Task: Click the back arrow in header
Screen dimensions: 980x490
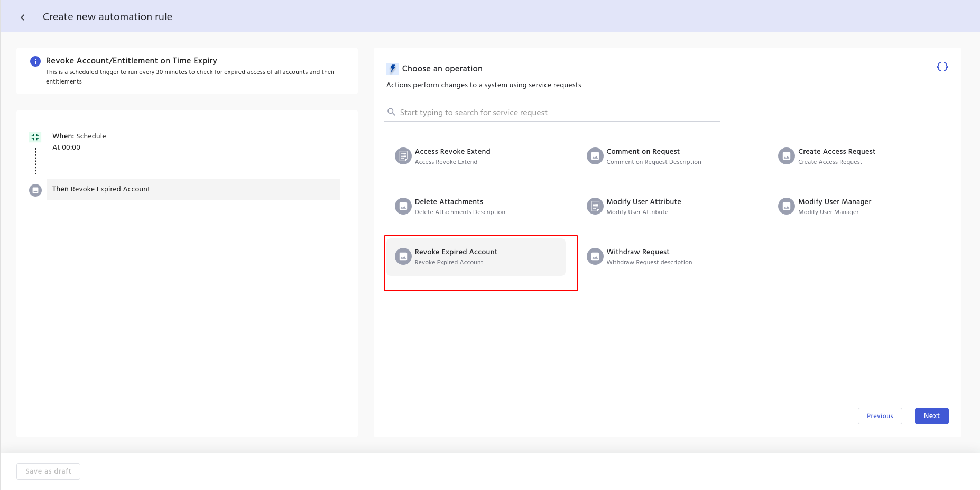Action: [23, 17]
